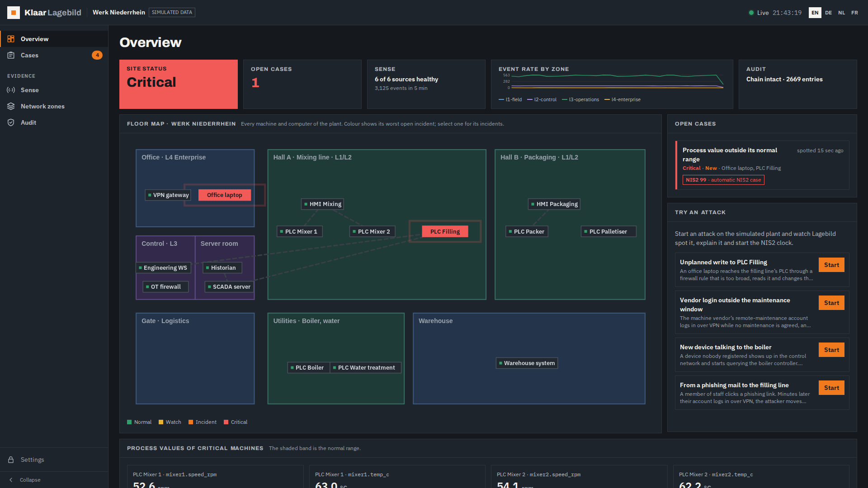Select the VPN gateway node
The image size is (868, 488).
tap(168, 195)
